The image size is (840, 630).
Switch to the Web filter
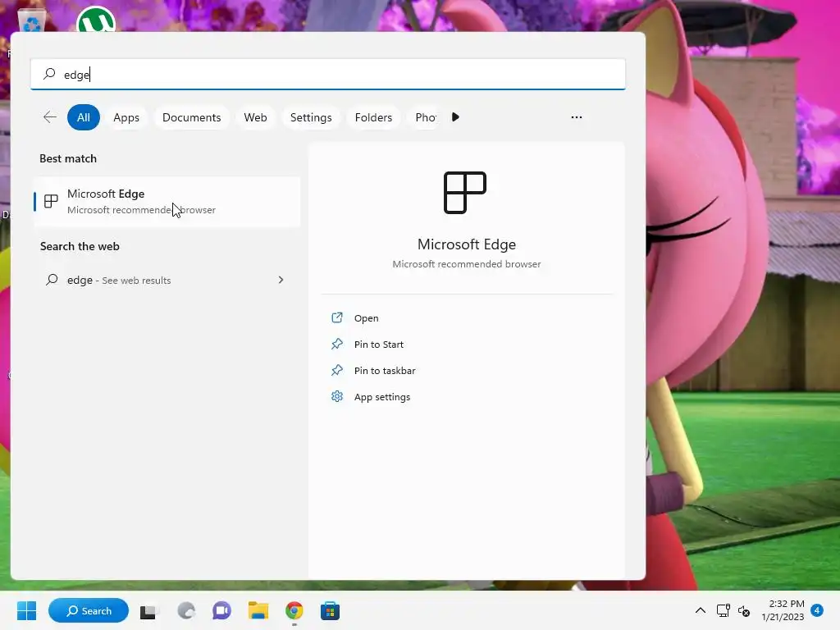pyautogui.click(x=256, y=117)
